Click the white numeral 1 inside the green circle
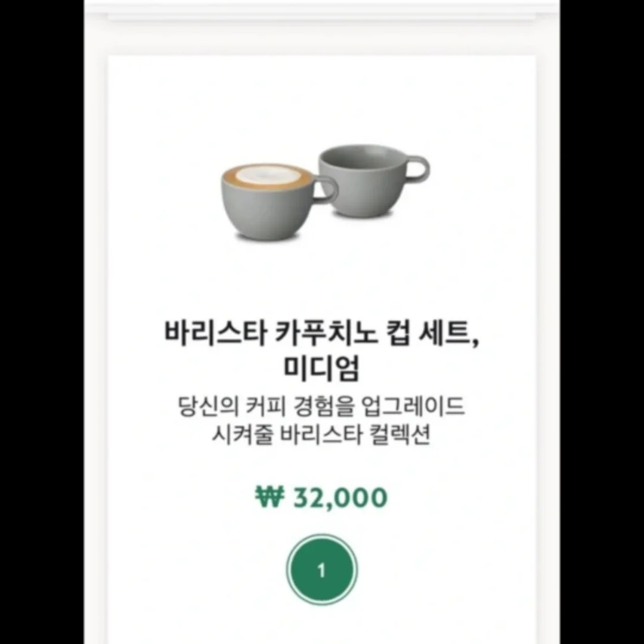644x644 pixels. click(x=321, y=570)
